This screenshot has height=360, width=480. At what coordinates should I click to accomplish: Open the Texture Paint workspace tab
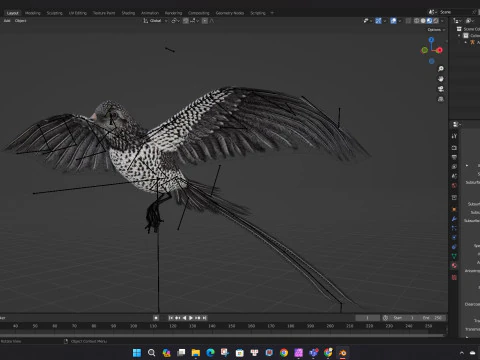104,13
